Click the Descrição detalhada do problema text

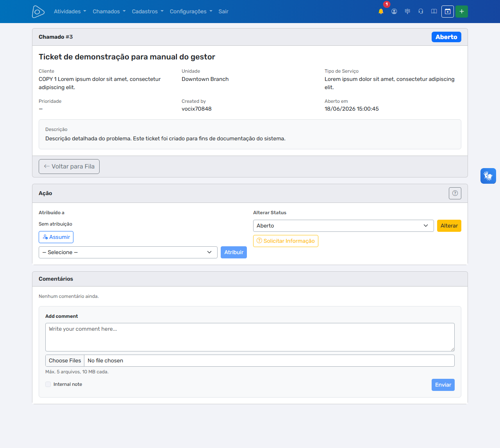[x=165, y=138]
